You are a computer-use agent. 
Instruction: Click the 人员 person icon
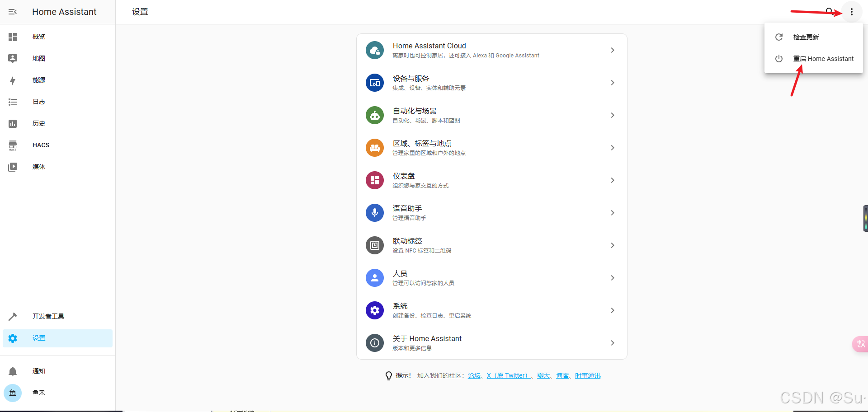click(375, 278)
